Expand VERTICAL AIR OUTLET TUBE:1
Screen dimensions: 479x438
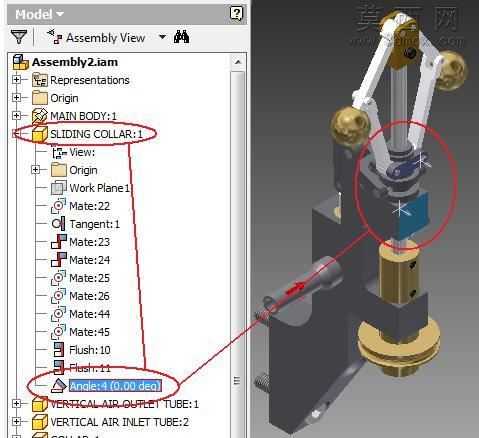click(x=16, y=404)
